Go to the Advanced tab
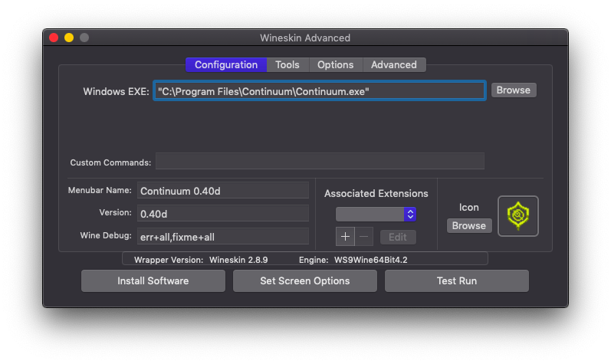The height and width of the screenshot is (364, 611). [394, 65]
